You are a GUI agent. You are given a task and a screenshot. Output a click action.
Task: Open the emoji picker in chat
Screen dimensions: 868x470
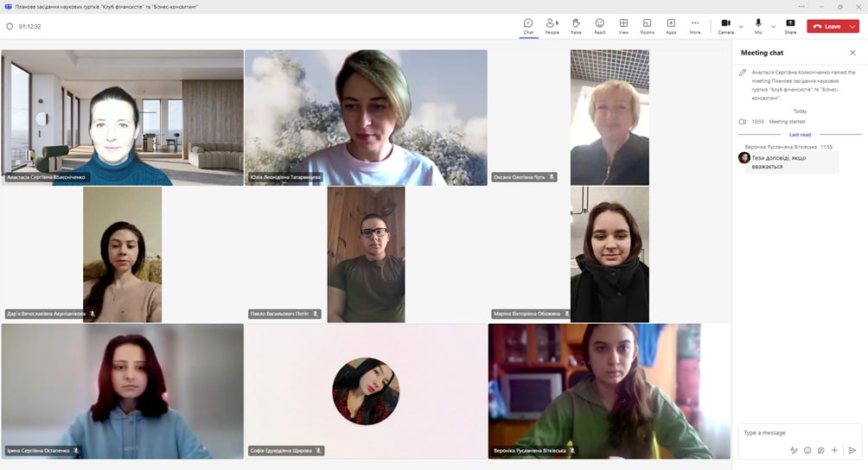pos(807,450)
